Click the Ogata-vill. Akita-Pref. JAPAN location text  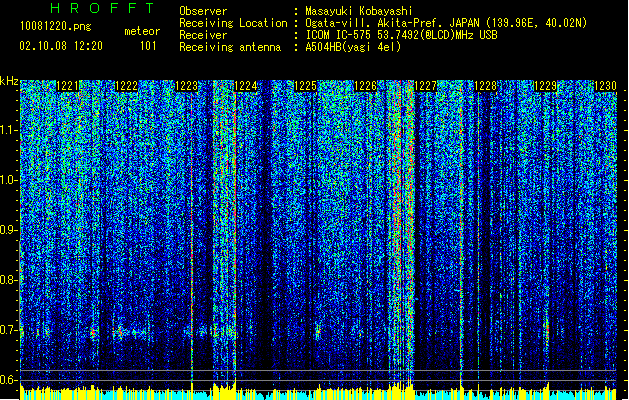click(446, 23)
